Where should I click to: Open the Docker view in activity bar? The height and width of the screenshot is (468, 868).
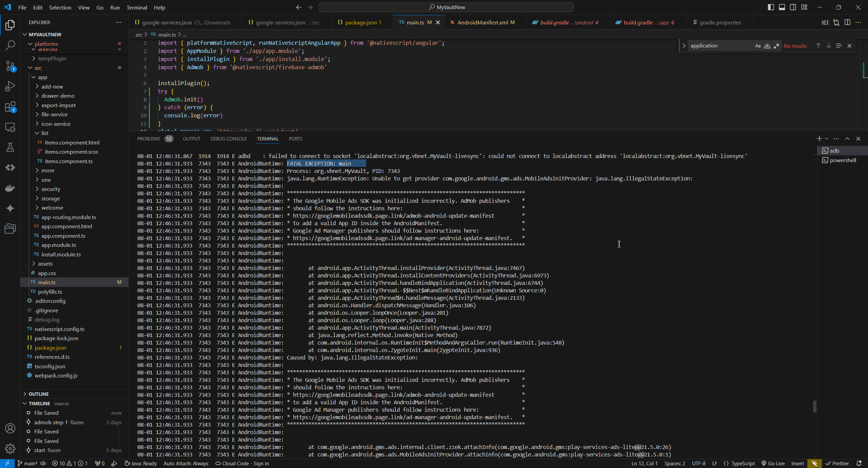coord(10,188)
